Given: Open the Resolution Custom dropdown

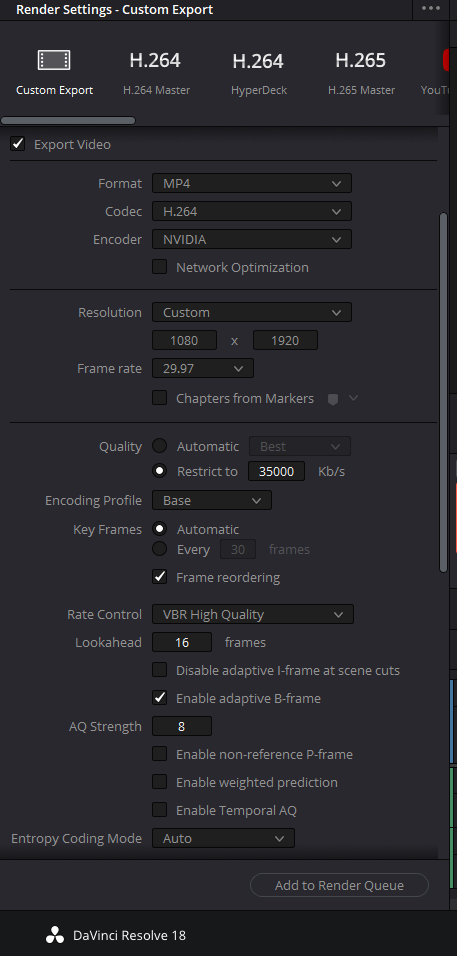Looking at the screenshot, I should point(252,312).
